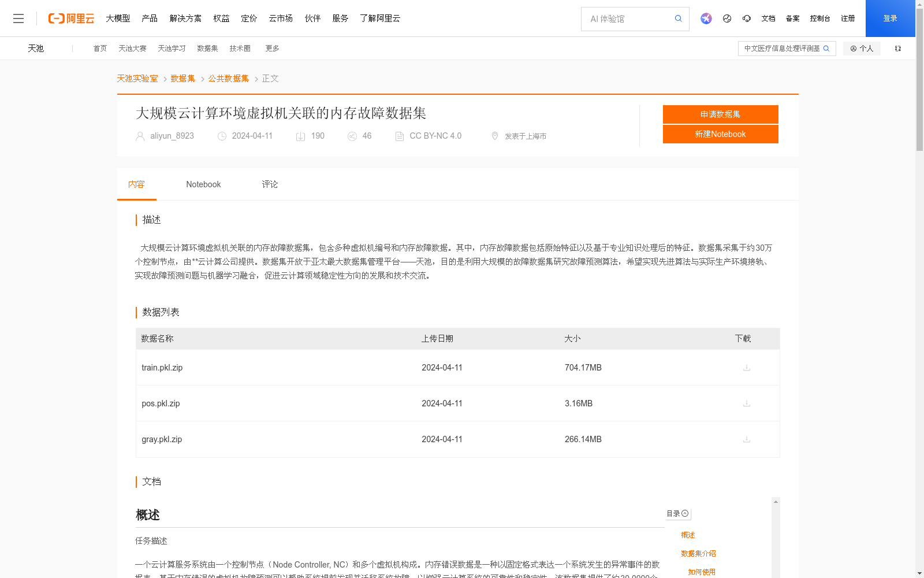This screenshot has width=924, height=578.
Task: Open the 了解阿里云 menu
Action: coord(380,18)
